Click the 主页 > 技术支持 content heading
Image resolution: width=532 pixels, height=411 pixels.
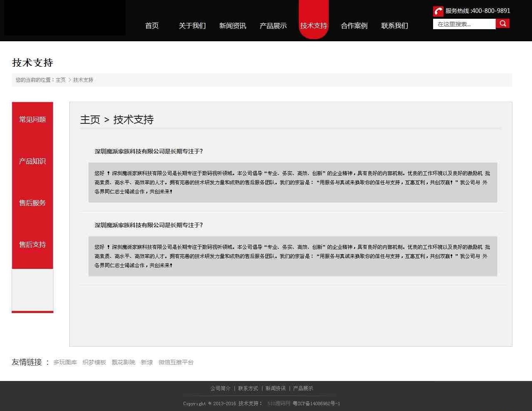[x=117, y=120]
